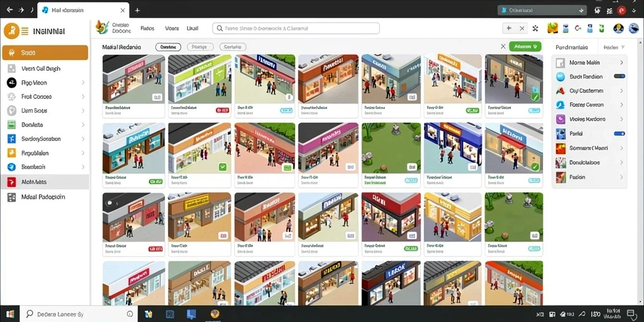Click the dark round avatar icon in toolbar
Viewport: 644px width, 322px height.
point(618,28)
